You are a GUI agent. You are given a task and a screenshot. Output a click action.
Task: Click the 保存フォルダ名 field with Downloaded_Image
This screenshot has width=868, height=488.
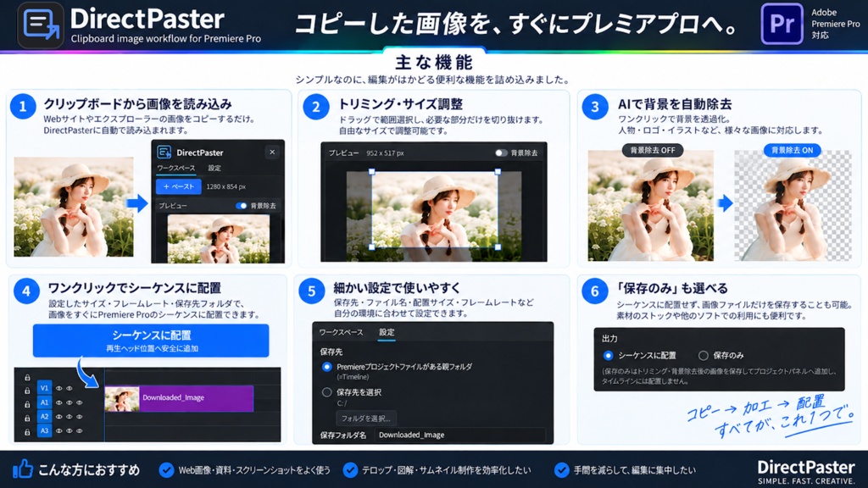click(459, 435)
